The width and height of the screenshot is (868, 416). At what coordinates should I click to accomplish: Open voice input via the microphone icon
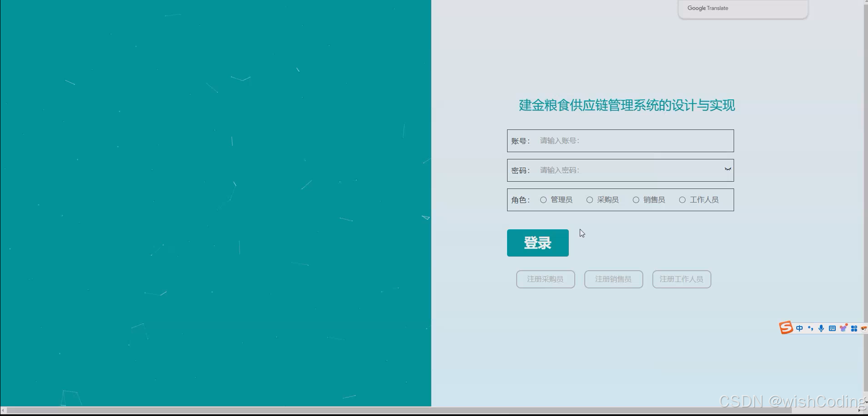click(x=821, y=328)
